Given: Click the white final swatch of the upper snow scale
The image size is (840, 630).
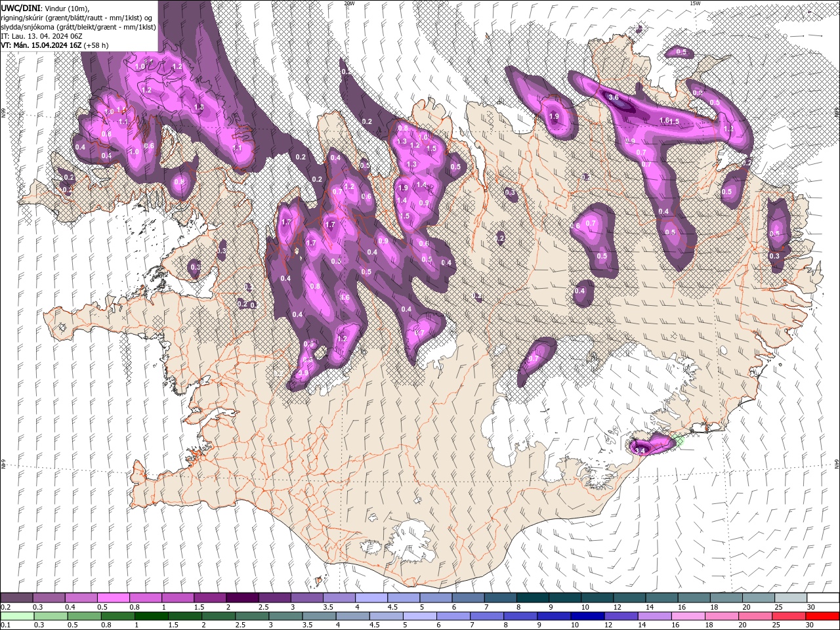Looking at the screenshot, I should pyautogui.click(x=823, y=598).
